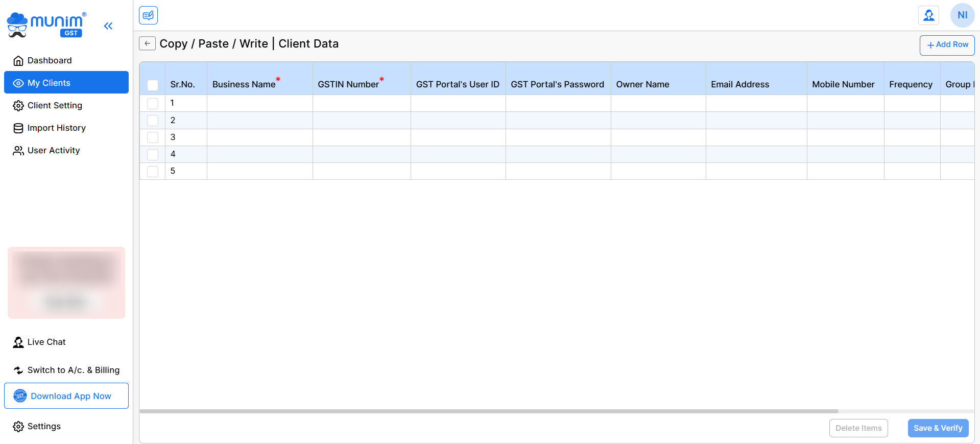Go back using the arrow button
980x444 pixels.
click(x=147, y=43)
